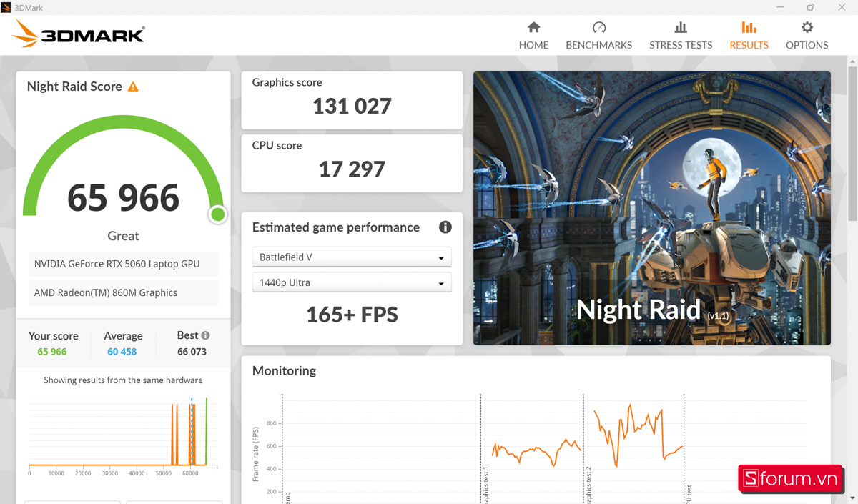Open the info icon for Estimated game performance
This screenshot has width=858, height=504.
coord(445,227)
